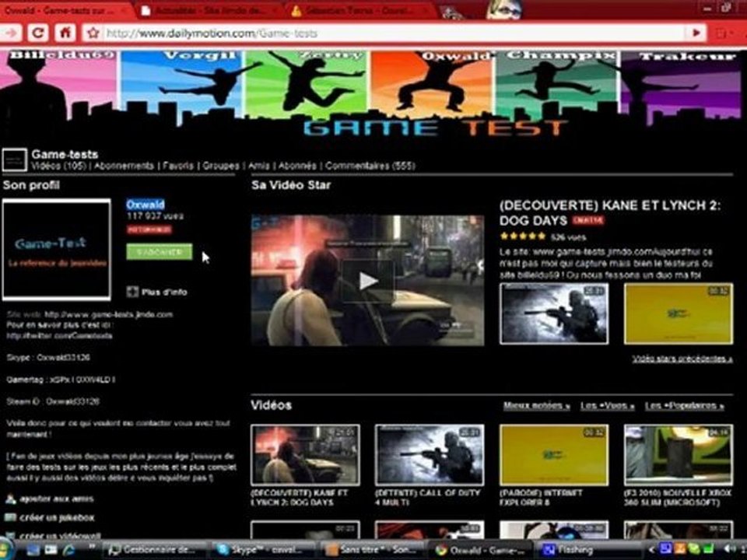Open the Abonnés section
The width and height of the screenshot is (747, 560).
tap(297, 166)
